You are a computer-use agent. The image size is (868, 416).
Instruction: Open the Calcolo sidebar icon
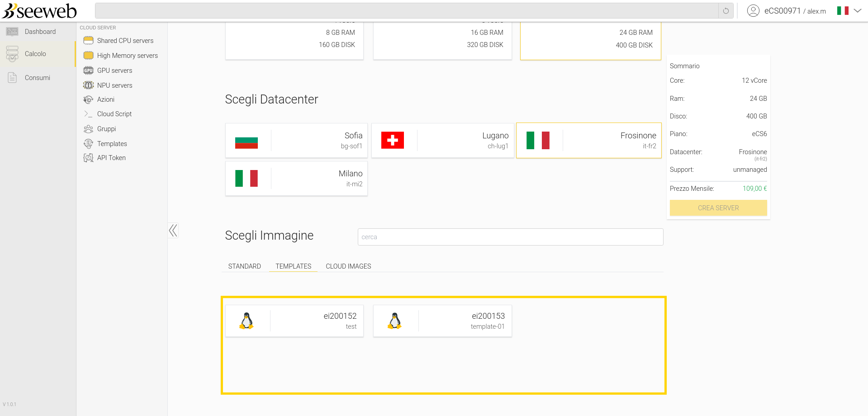pos(12,54)
